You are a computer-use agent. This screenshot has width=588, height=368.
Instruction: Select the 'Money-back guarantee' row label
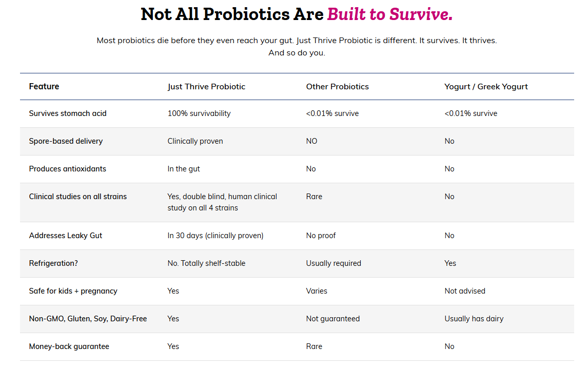[69, 346]
